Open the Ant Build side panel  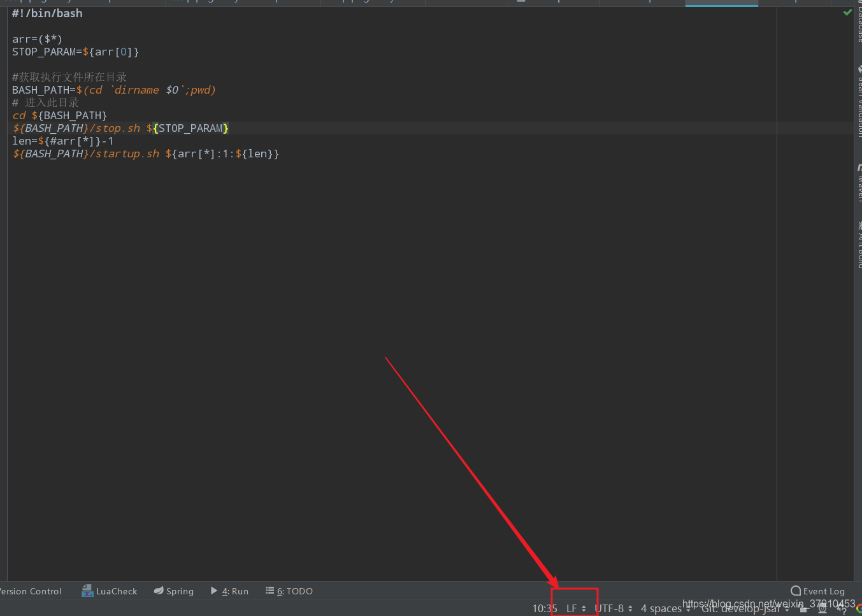858,244
